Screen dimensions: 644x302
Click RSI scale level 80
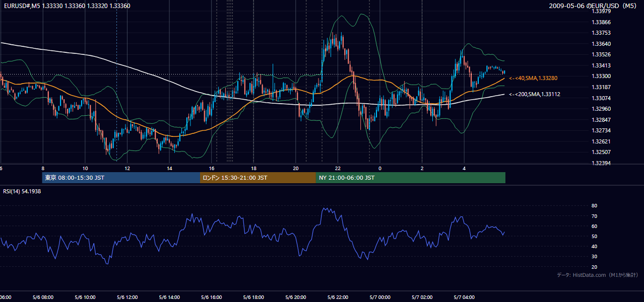click(594, 206)
